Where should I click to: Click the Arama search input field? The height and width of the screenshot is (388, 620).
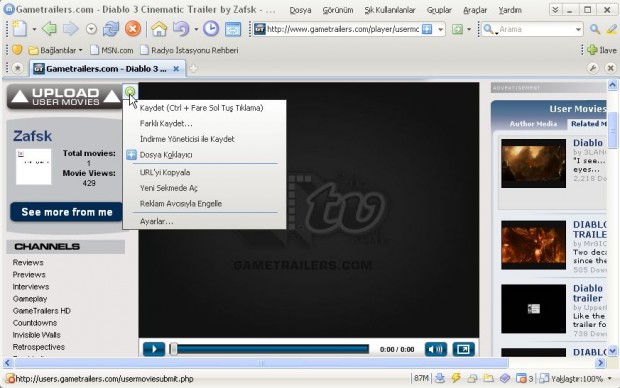coord(535,29)
